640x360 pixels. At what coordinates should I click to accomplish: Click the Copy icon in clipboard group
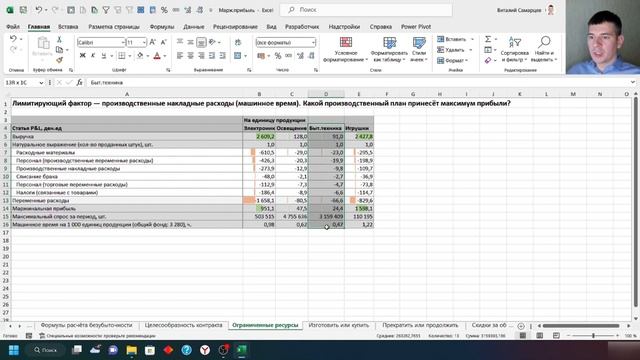pyautogui.click(x=60, y=50)
